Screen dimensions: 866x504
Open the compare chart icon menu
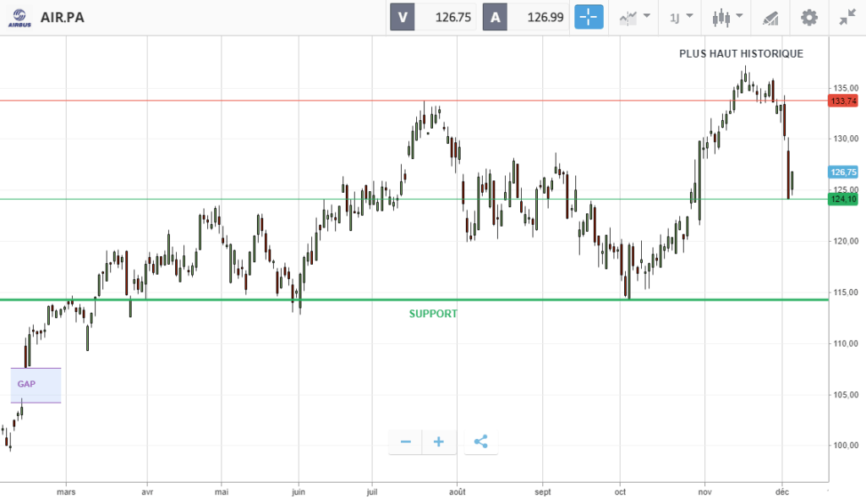[x=628, y=19]
